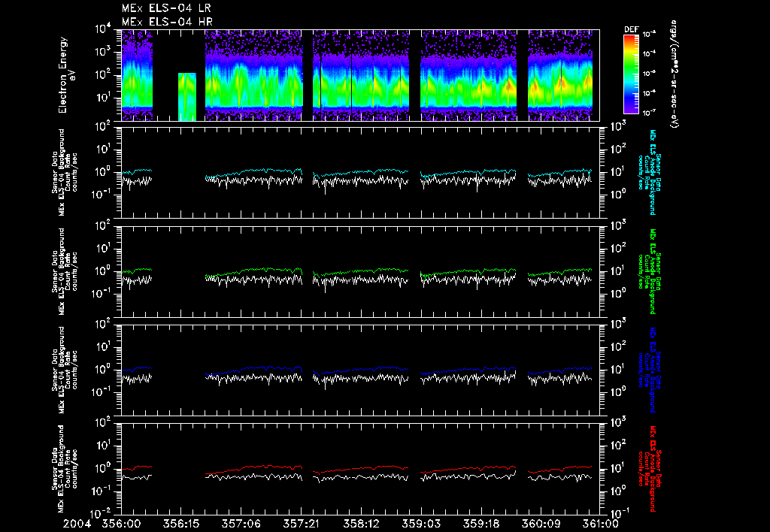Click the 2004 year label
The width and height of the screenshot is (770, 532).
77,524
